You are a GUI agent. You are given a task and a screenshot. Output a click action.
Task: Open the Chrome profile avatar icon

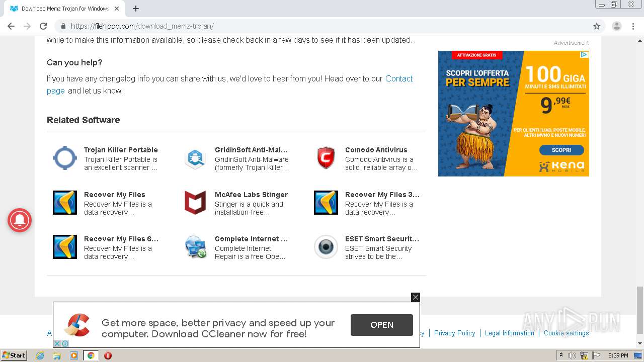tap(617, 26)
